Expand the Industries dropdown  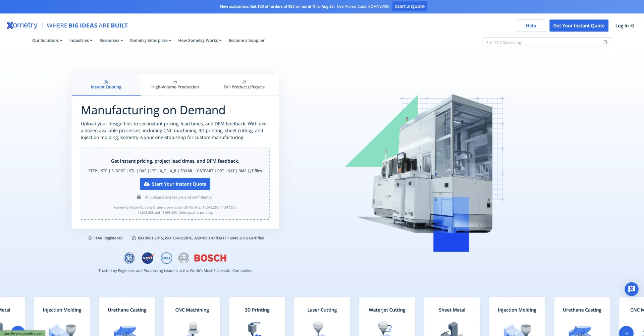(x=81, y=40)
